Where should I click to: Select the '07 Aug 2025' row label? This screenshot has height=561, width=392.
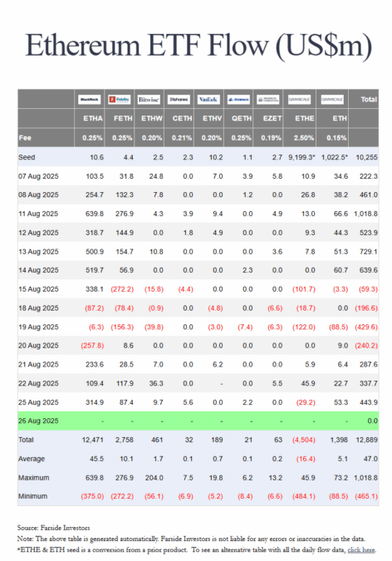pyautogui.click(x=38, y=176)
